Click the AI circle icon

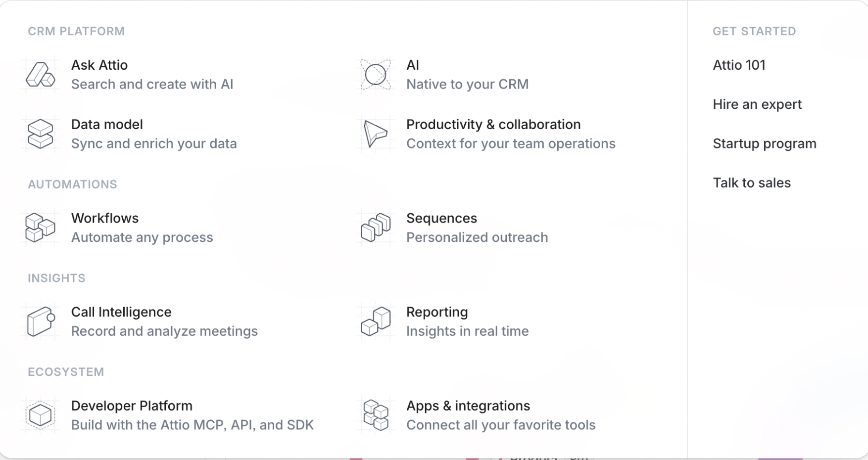(376, 75)
